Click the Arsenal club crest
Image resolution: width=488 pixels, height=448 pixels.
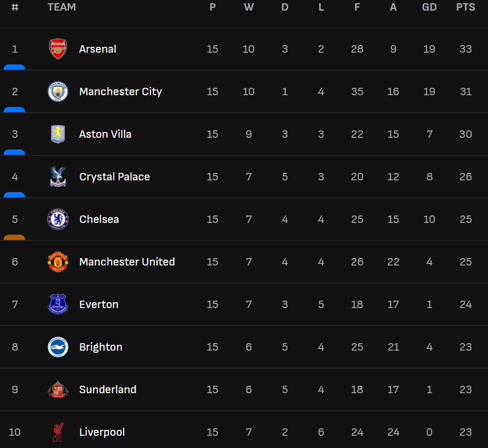(x=58, y=49)
